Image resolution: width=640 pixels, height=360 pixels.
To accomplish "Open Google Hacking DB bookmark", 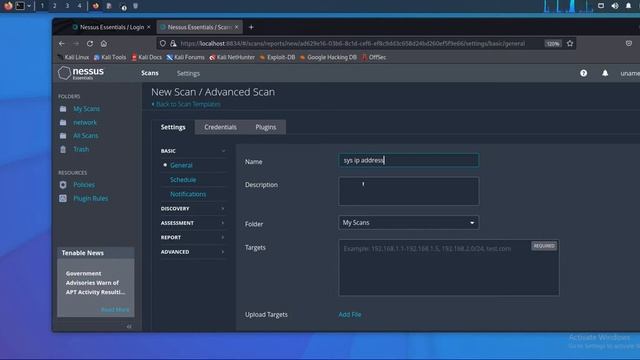I will click(x=329, y=57).
